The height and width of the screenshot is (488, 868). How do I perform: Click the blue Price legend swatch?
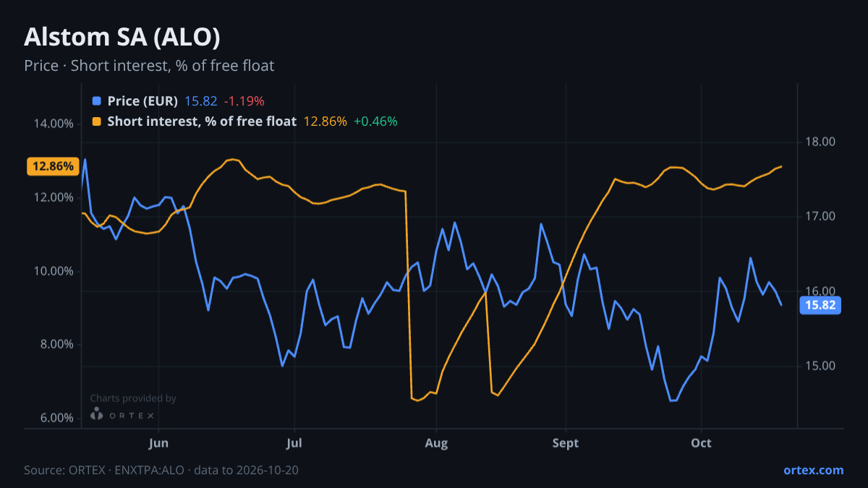[97, 101]
